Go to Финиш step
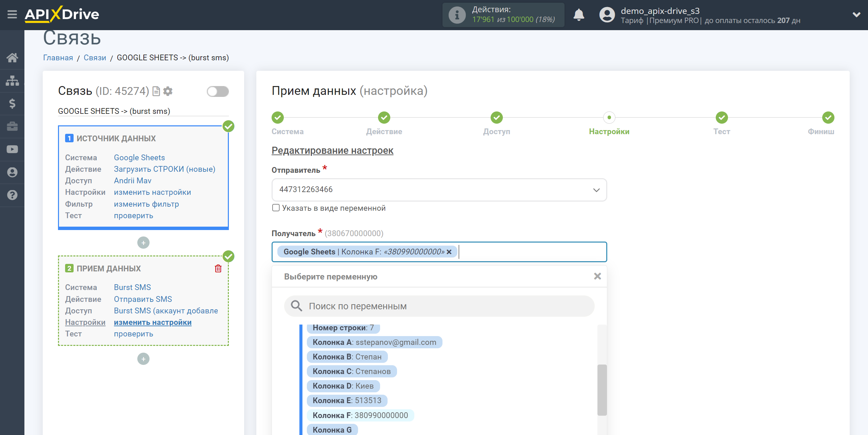This screenshot has height=435, width=868. [828, 118]
